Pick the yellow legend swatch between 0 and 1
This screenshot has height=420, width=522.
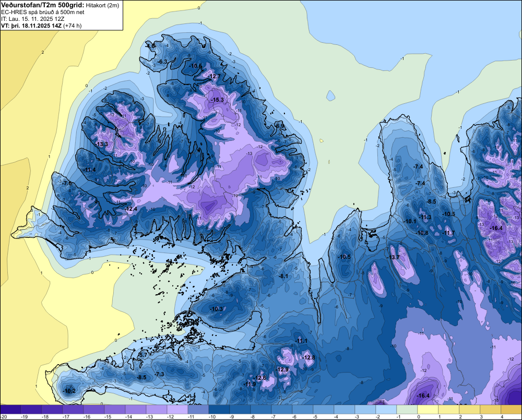pos(428,410)
